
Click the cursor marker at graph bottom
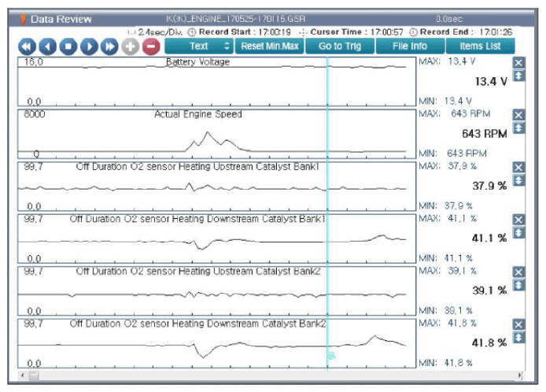tap(331, 357)
